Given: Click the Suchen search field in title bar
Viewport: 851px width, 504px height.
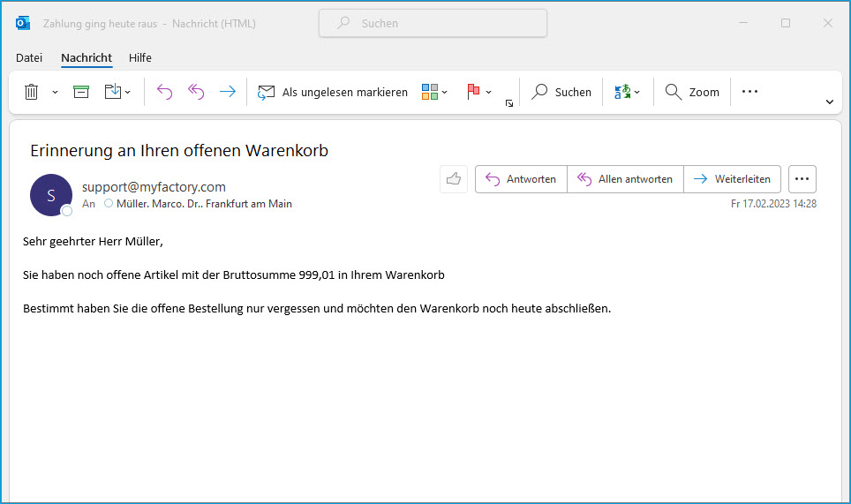Looking at the screenshot, I should pos(433,24).
